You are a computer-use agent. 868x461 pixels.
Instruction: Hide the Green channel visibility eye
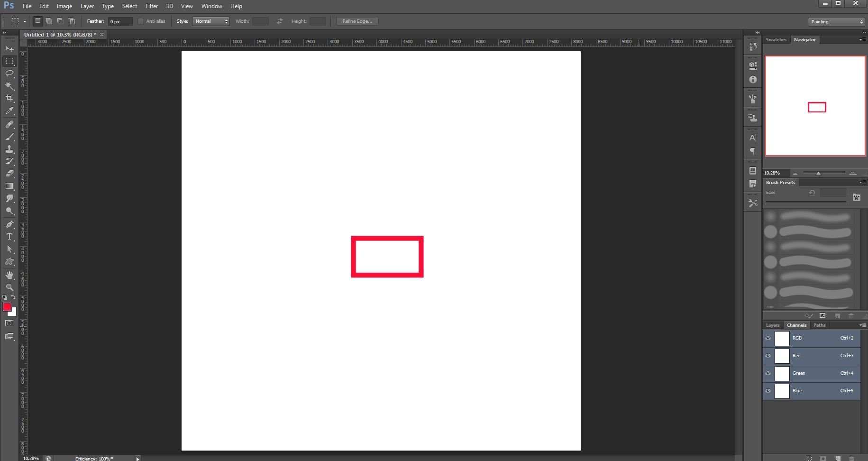pyautogui.click(x=768, y=373)
